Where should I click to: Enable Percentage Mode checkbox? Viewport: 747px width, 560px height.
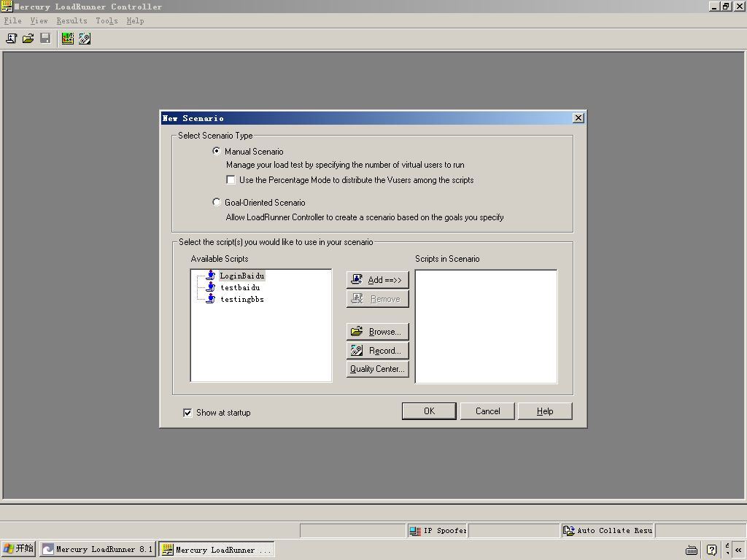click(231, 180)
